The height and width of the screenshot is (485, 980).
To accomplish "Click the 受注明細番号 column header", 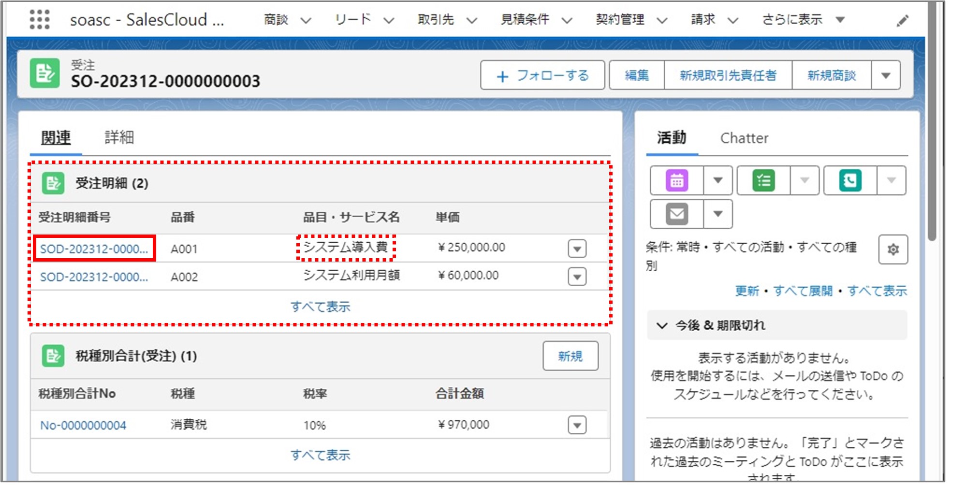I will point(74,217).
